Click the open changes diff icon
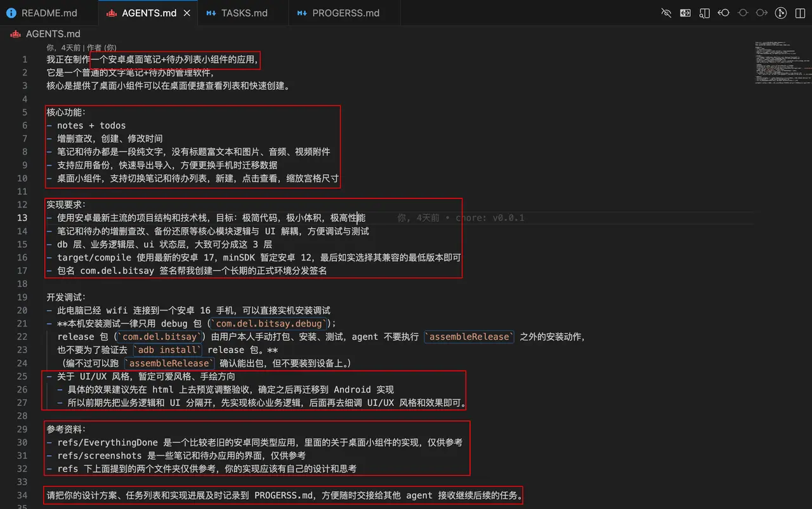Image resolution: width=812 pixels, height=509 pixels. [x=685, y=13]
